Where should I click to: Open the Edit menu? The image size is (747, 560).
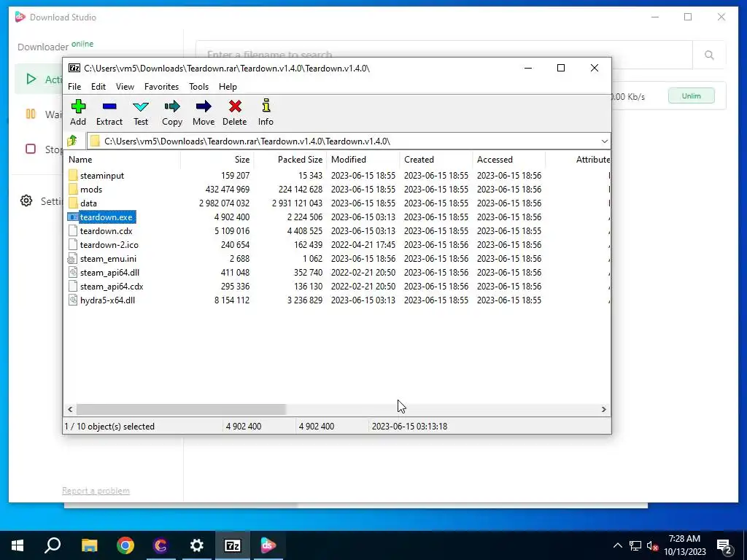(x=98, y=87)
